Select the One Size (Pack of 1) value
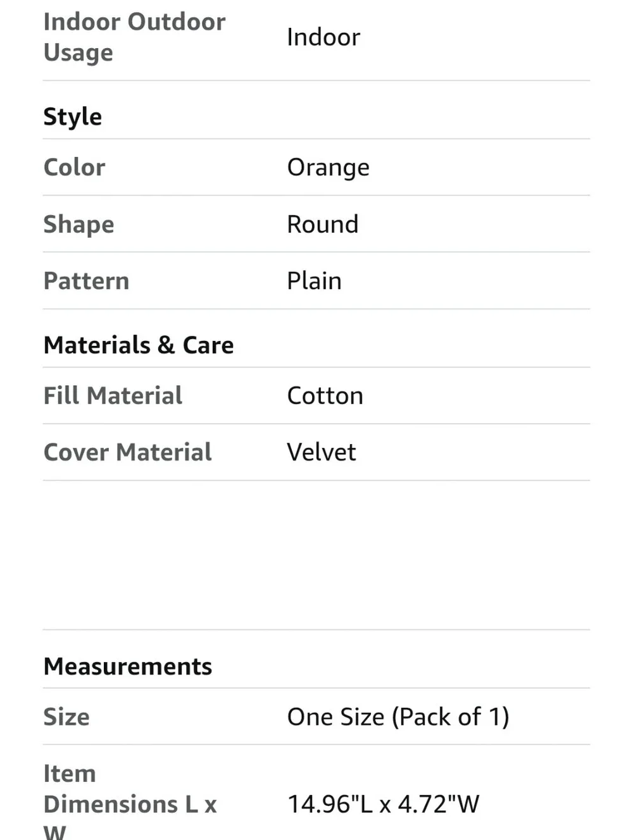 point(398,717)
